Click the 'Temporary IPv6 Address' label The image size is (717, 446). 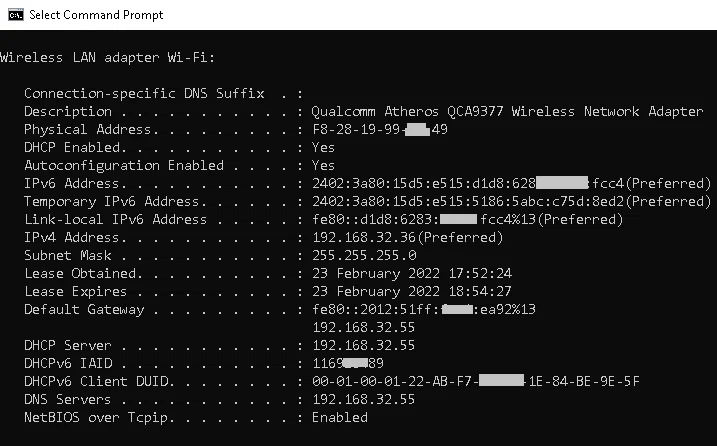pos(112,201)
